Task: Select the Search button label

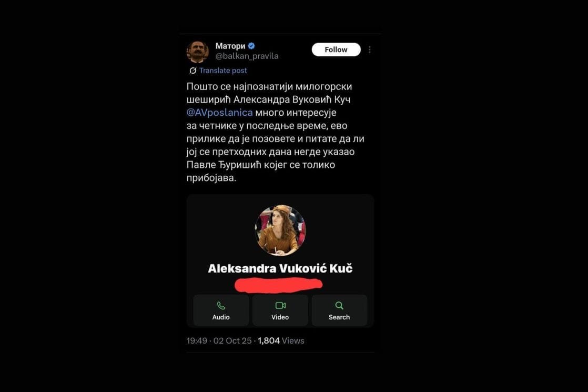Action: pos(339,317)
